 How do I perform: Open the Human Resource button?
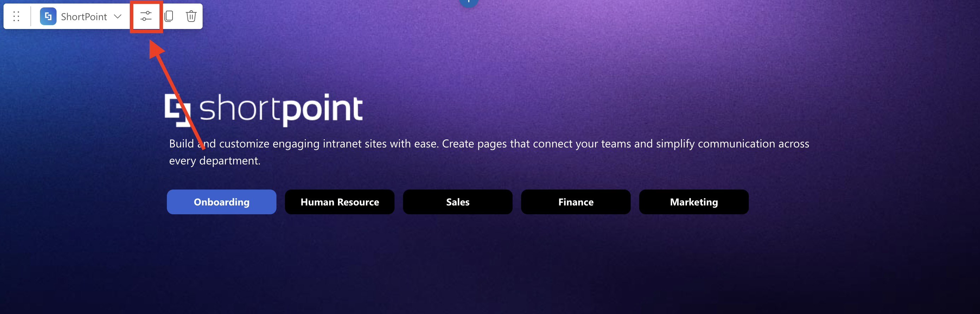[x=339, y=202]
